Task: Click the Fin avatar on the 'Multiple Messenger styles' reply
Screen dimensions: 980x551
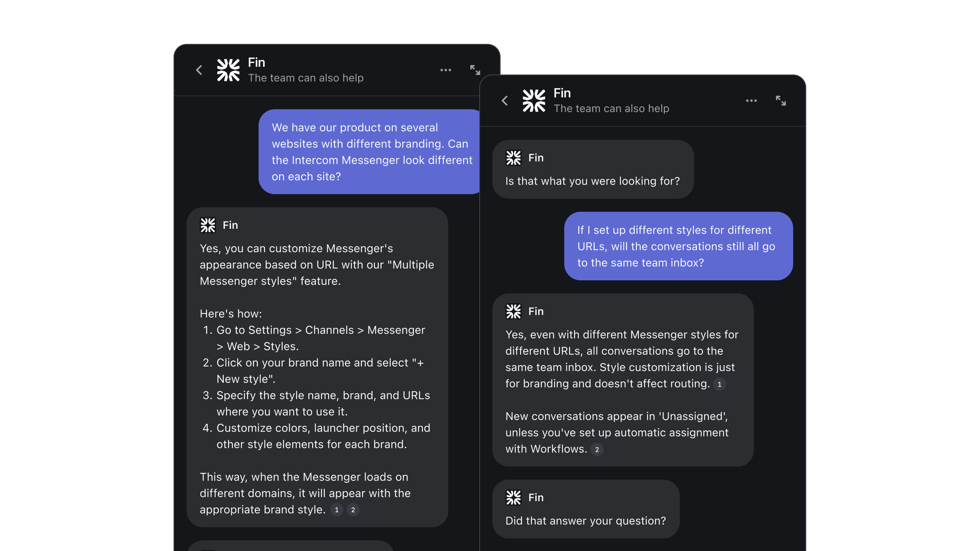Action: 208,225
